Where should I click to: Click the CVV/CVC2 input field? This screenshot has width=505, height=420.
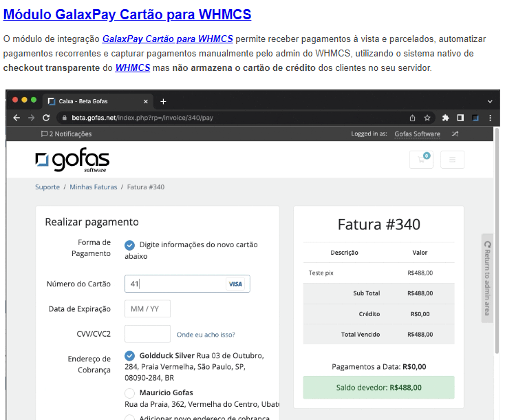tap(147, 334)
